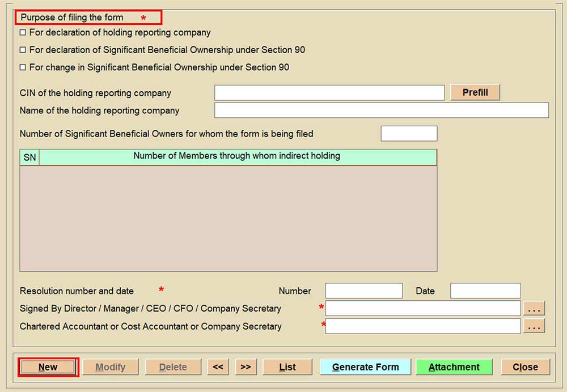567x392 pixels.
Task: Open the List of records
Action: tap(287, 367)
